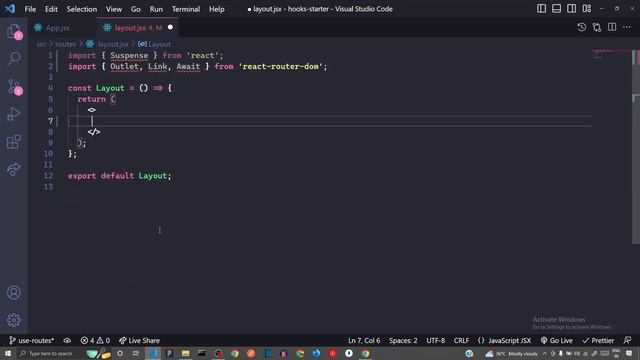
Task: Open the Search view in activity bar
Action: coord(14,58)
